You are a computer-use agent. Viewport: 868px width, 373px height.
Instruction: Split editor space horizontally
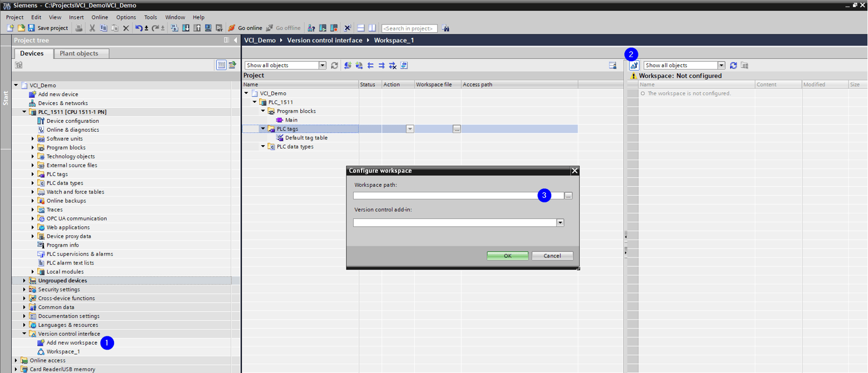(x=360, y=28)
